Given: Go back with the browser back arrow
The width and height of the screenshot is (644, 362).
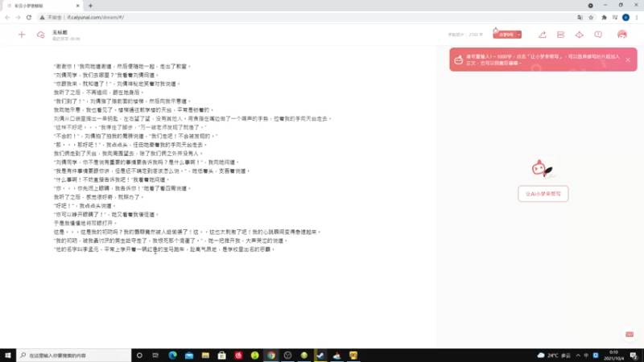Looking at the screenshot, I should tap(7, 17).
